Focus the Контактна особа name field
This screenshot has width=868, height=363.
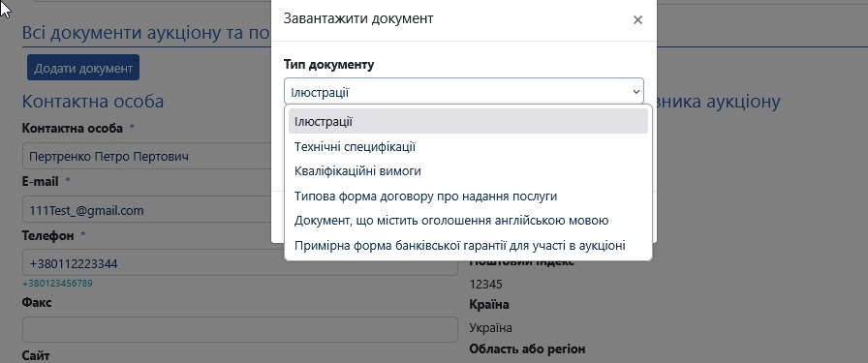point(146,156)
